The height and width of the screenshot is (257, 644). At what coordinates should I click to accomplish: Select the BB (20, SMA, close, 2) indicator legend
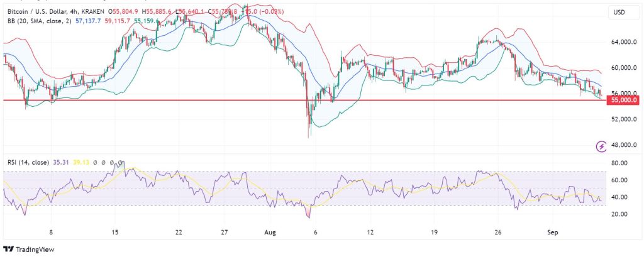click(40, 20)
